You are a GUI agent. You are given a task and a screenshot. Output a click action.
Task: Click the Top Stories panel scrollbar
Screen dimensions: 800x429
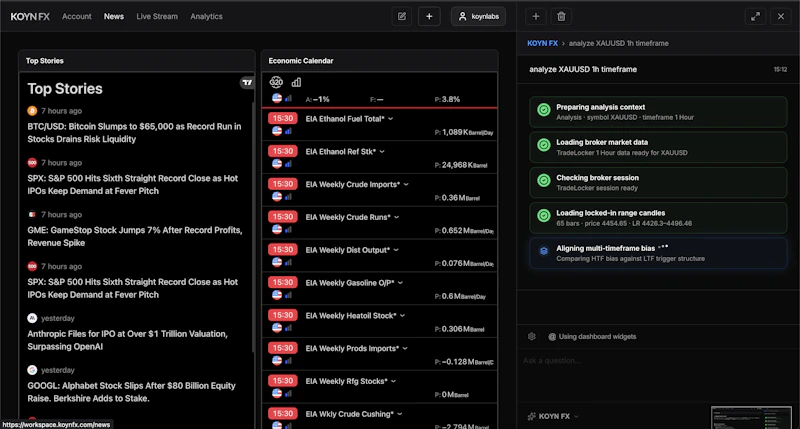[253, 227]
